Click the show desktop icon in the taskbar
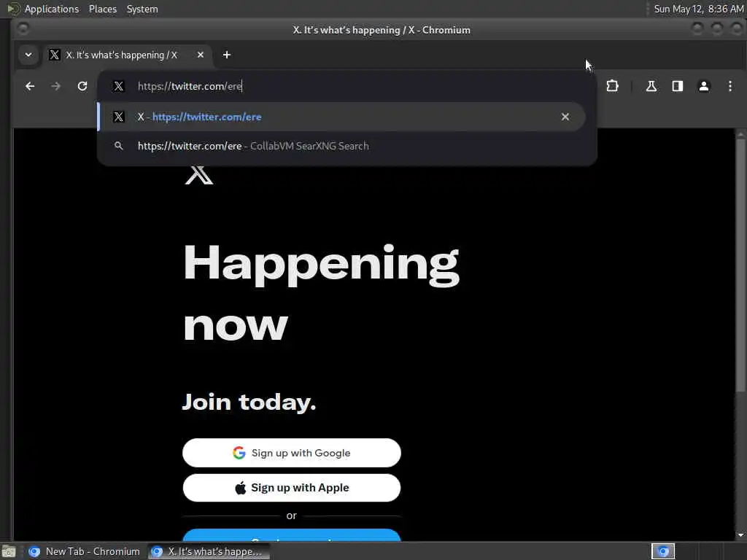This screenshot has height=560, width=747. 9,551
